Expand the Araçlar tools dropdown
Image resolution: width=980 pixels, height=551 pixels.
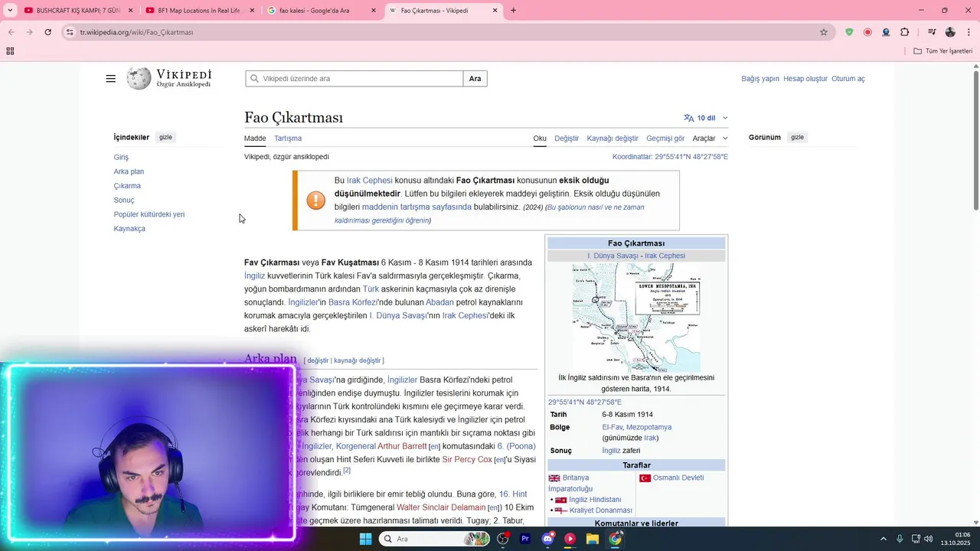(710, 139)
